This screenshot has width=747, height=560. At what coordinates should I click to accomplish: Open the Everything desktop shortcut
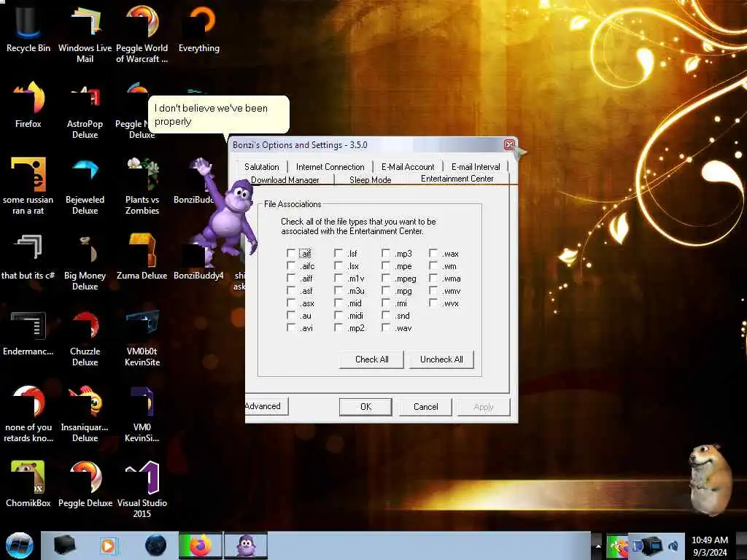199,29
